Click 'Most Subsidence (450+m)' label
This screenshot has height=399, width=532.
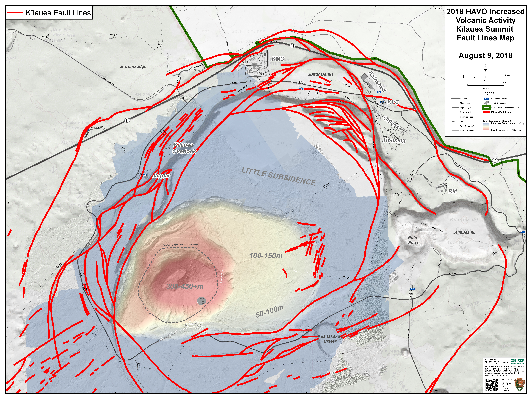click(x=506, y=130)
